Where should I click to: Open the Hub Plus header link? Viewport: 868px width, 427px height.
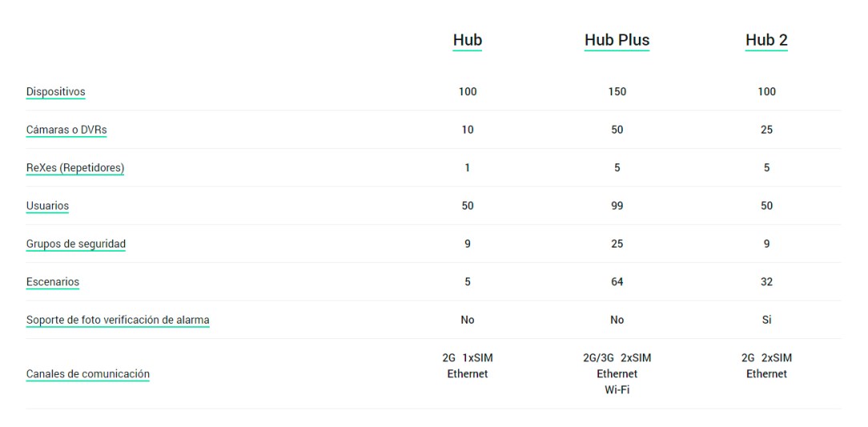pyautogui.click(x=617, y=40)
